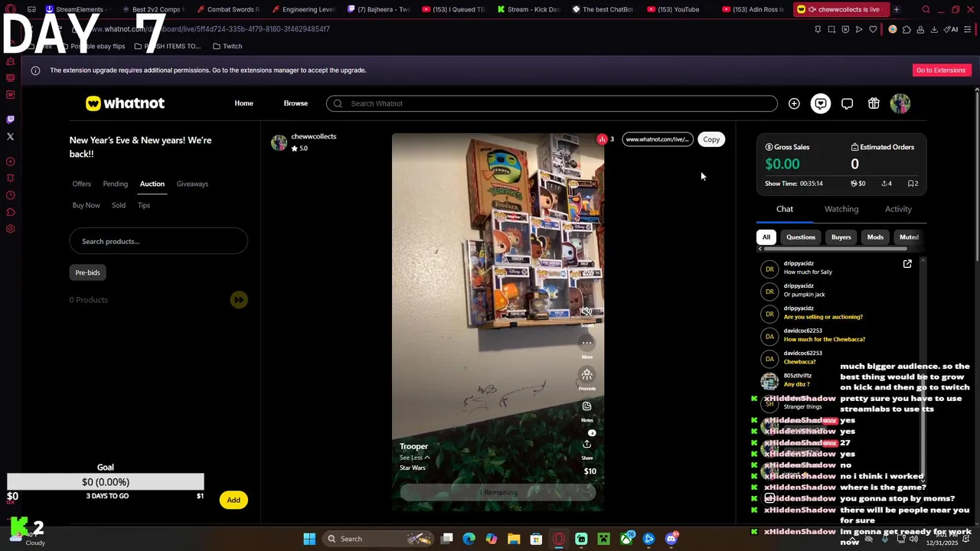Click the bookmarks count 2 icon
Viewport: 980px width, 551px height.
tap(913, 184)
